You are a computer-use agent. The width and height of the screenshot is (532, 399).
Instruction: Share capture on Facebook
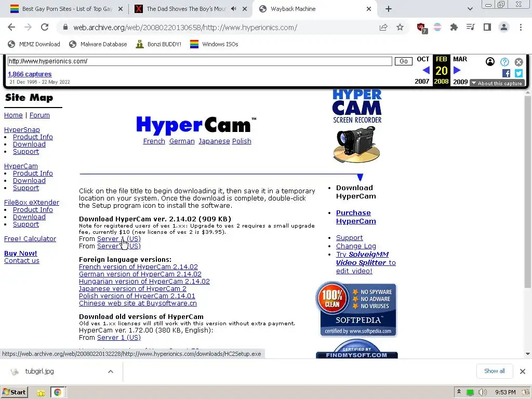(x=506, y=73)
